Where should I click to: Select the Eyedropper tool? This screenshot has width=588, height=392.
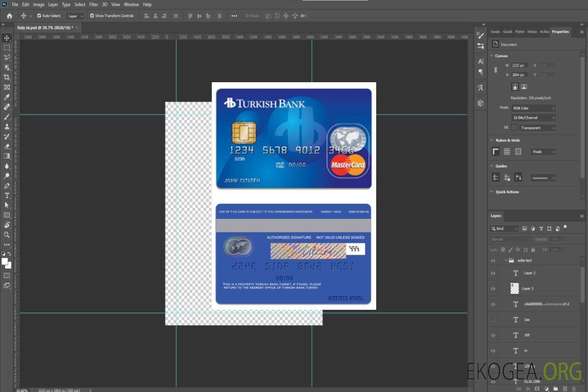(7, 97)
